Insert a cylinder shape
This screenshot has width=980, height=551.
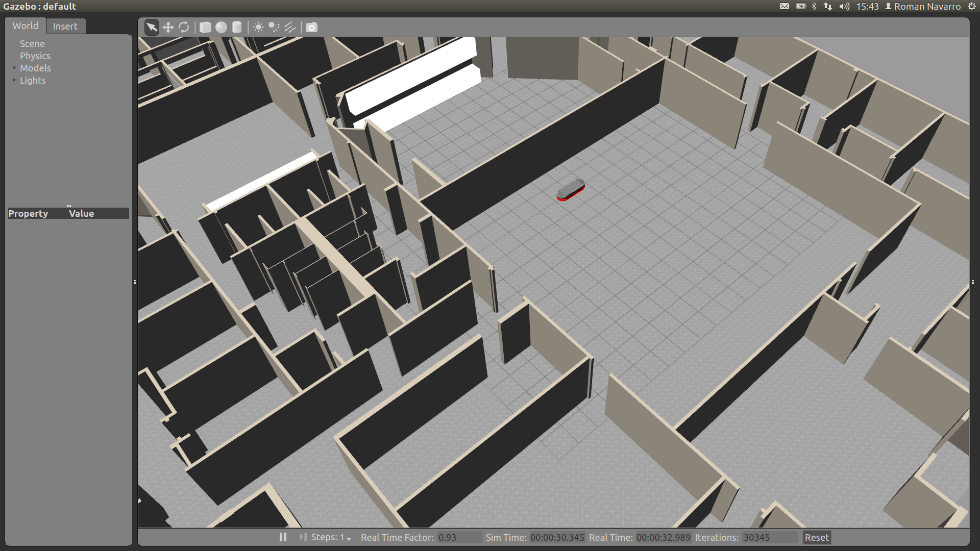[237, 27]
